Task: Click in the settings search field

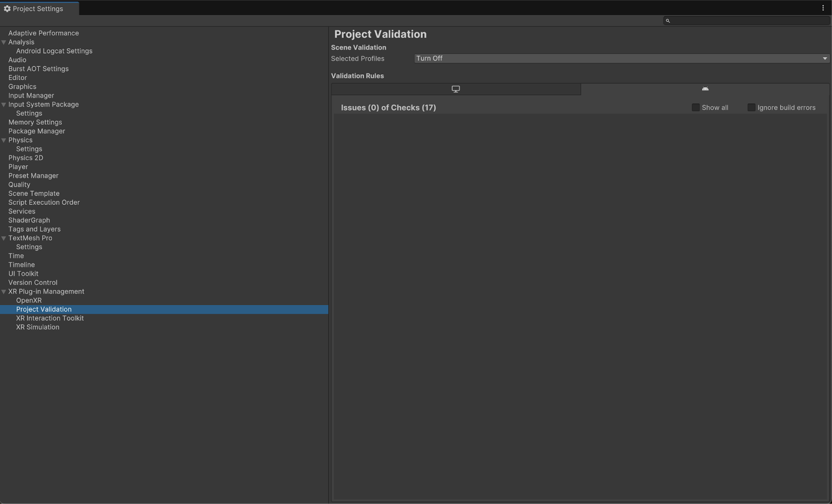Action: click(749, 21)
